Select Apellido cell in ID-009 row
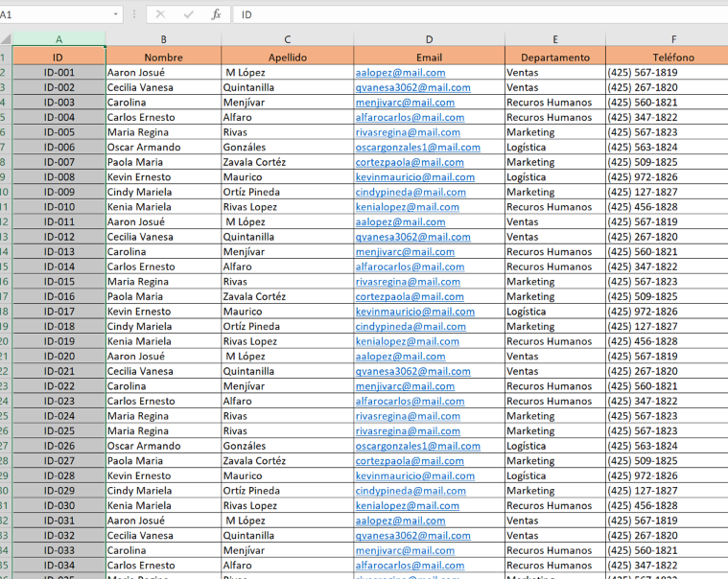 (x=288, y=192)
